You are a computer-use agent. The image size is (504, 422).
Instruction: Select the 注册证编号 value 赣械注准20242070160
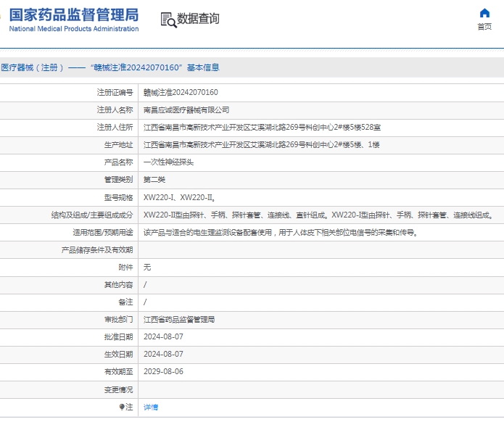coord(181,93)
